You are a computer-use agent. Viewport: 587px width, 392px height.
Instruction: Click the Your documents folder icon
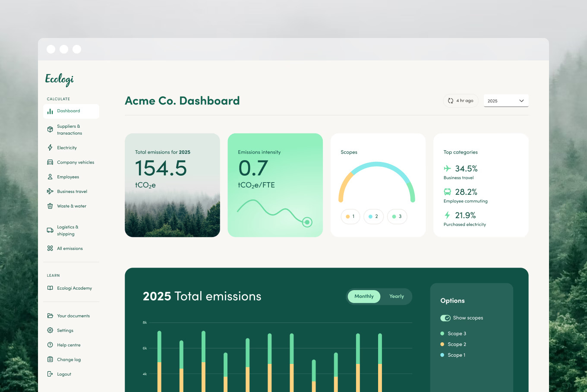(50, 316)
